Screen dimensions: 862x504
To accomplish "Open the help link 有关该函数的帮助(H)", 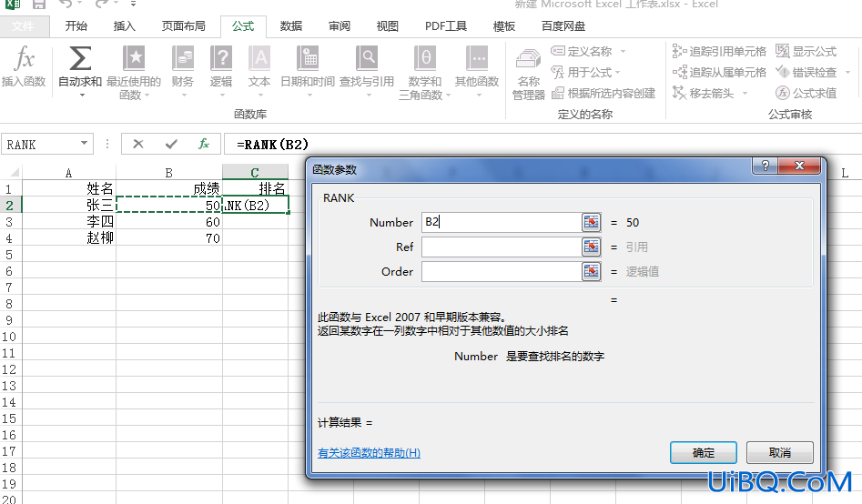I will 369,452.
